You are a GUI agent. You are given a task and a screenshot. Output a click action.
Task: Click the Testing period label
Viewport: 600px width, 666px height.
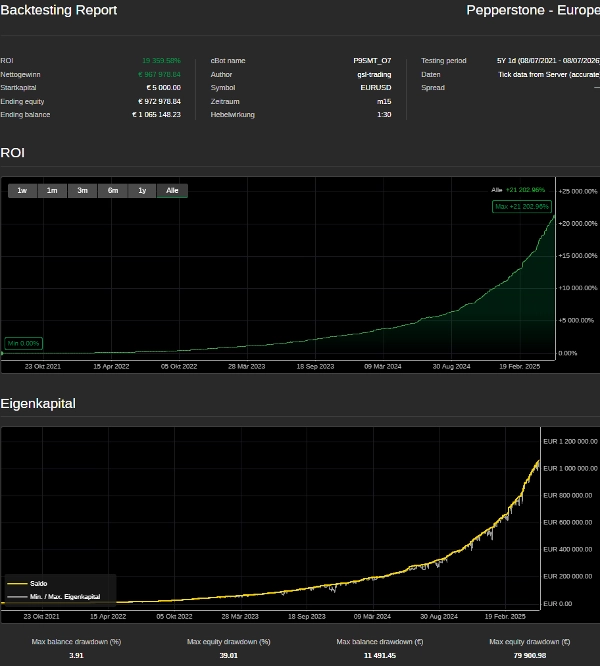[444, 61]
